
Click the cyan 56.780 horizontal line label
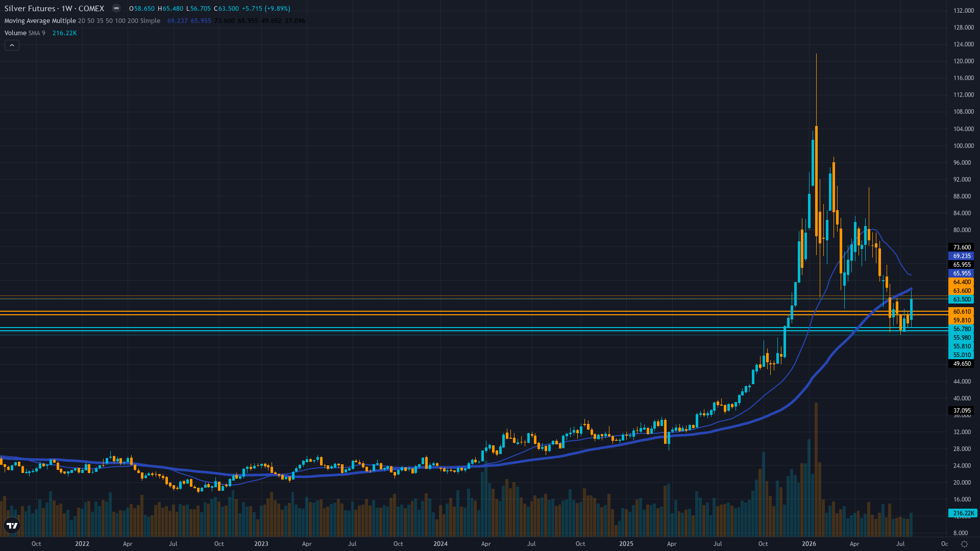(962, 329)
